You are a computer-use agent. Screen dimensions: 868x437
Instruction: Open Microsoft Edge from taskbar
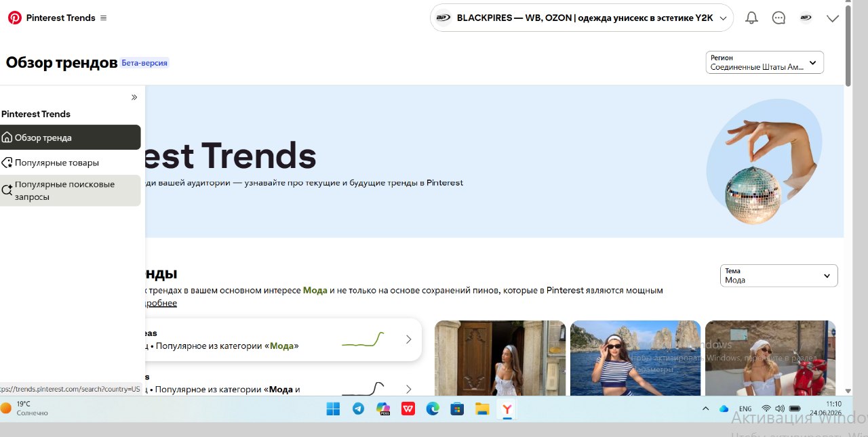[433, 409]
